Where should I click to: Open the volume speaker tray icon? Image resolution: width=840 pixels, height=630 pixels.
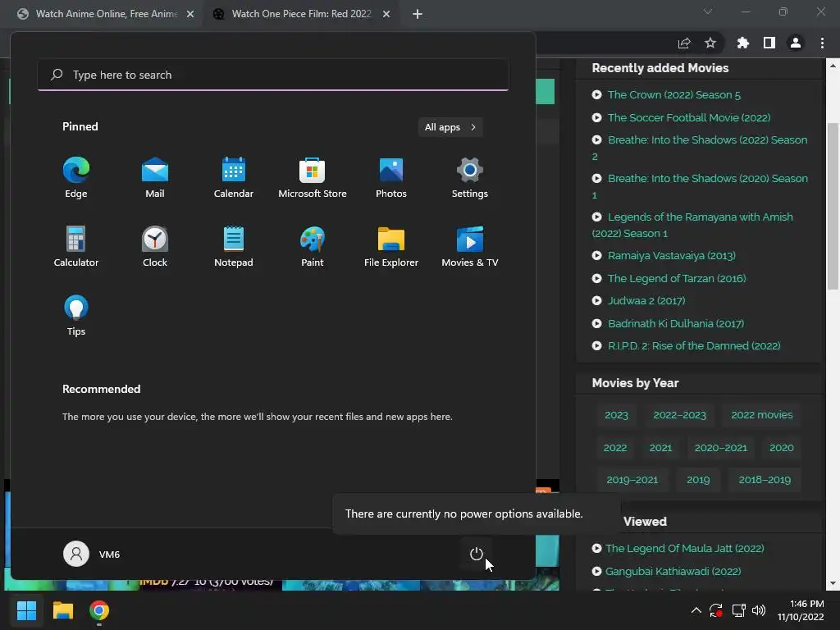(759, 610)
